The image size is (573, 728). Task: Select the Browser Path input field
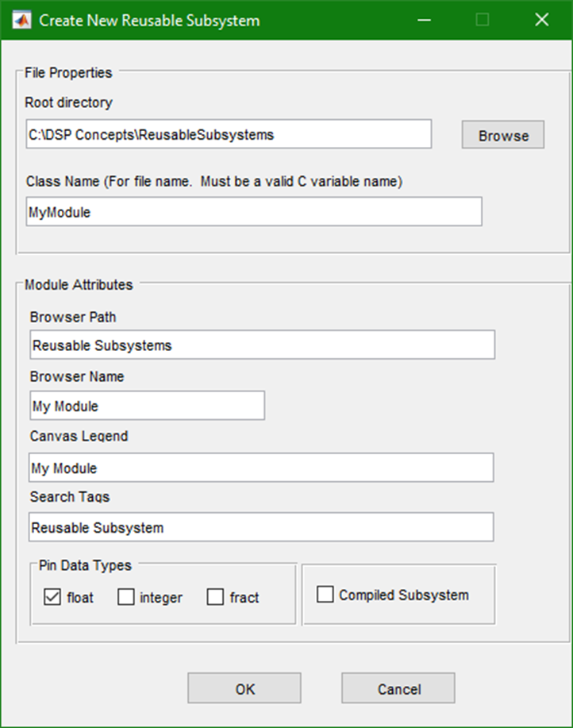point(262,345)
